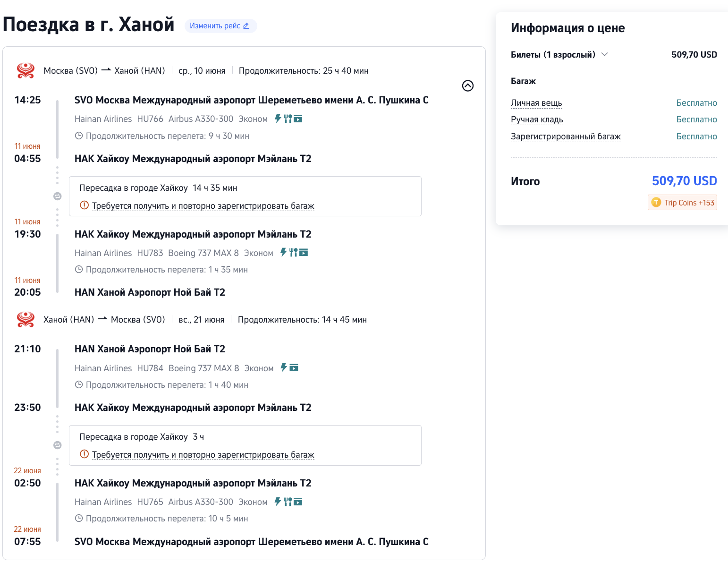Click power outlet icon on flight HU766
This screenshot has width=728, height=563.
278,119
